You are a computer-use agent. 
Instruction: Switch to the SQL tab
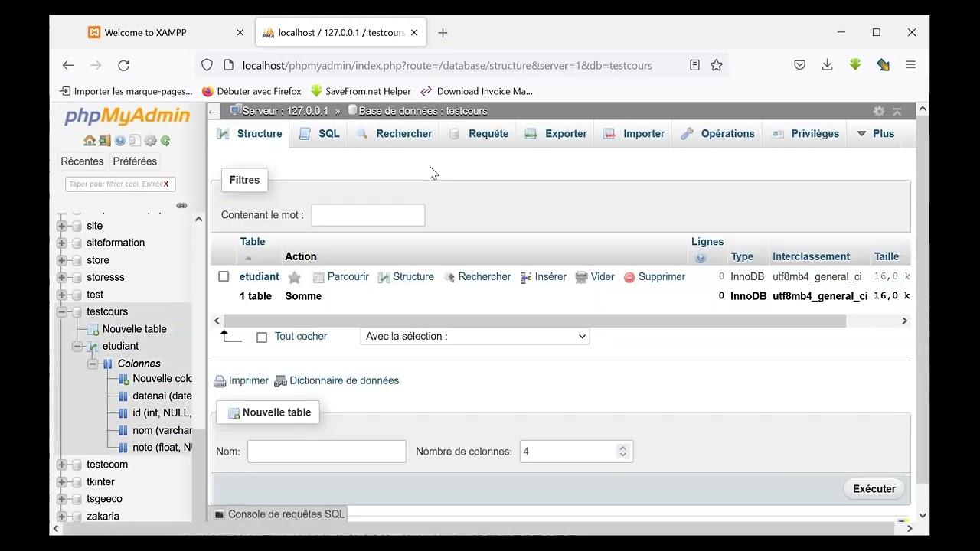[x=319, y=133]
